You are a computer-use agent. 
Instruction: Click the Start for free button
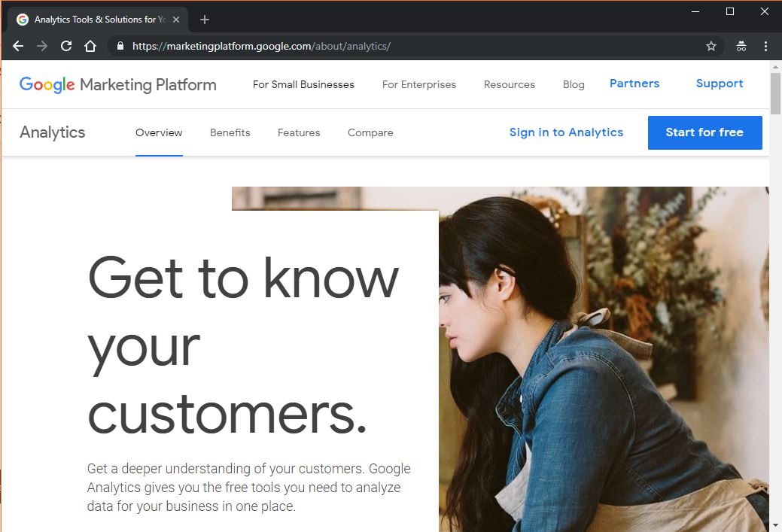704,132
